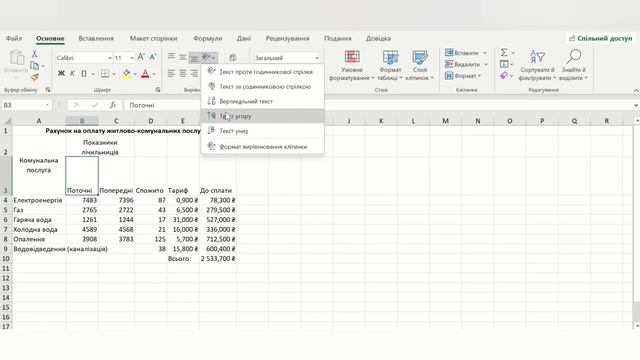The image size is (640, 360).
Task: Switch to the Макет сторінки tab
Action: coord(153,38)
